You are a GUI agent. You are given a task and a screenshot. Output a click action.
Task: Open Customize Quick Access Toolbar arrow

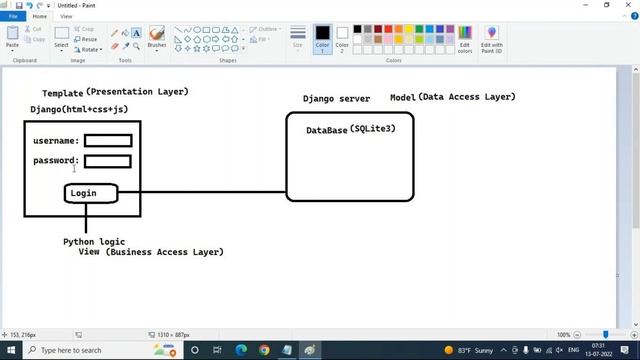pos(49,6)
